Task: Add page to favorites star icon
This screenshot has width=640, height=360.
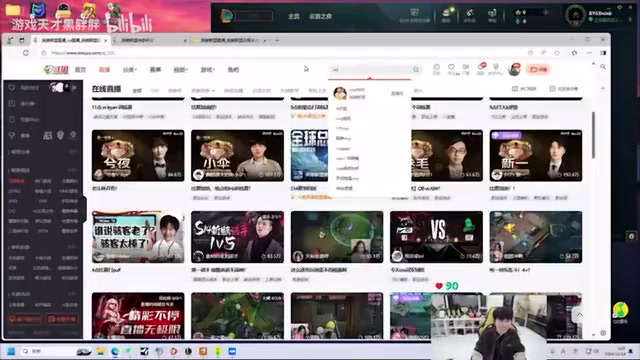Action: point(557,53)
